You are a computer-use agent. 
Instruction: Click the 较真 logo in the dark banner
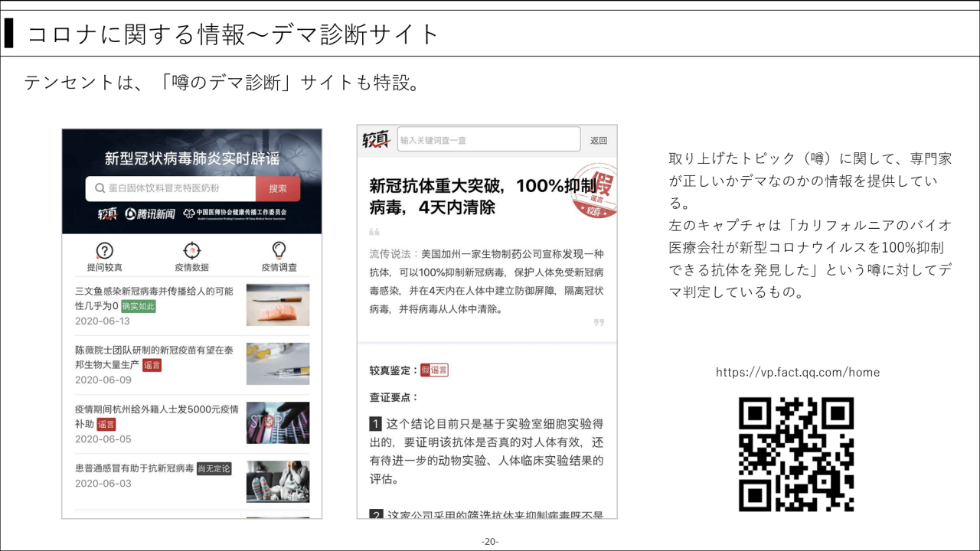pyautogui.click(x=106, y=214)
